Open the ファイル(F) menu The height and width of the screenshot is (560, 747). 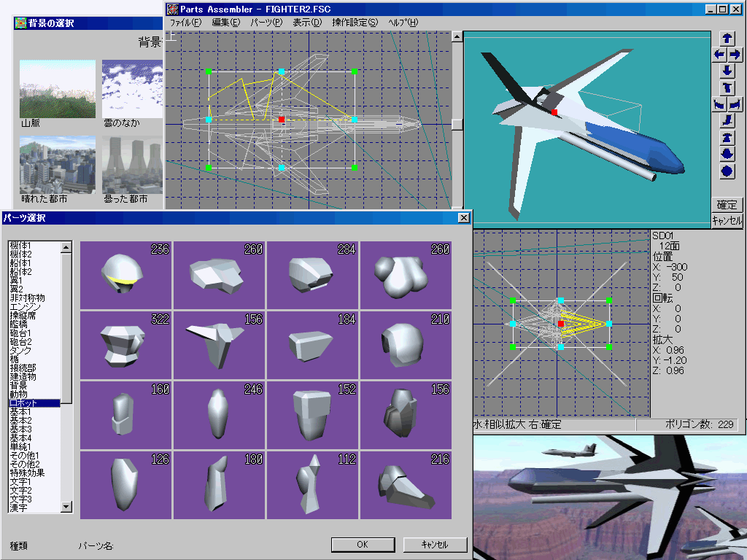[x=186, y=23]
